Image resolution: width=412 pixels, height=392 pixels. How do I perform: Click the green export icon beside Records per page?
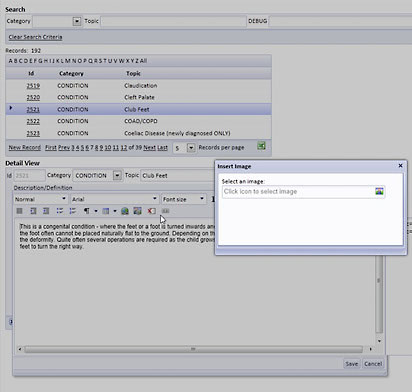click(261, 146)
